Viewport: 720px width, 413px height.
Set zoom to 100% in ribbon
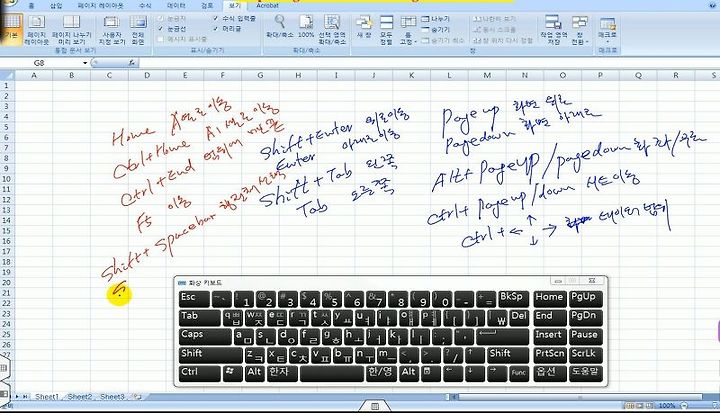coord(306,28)
